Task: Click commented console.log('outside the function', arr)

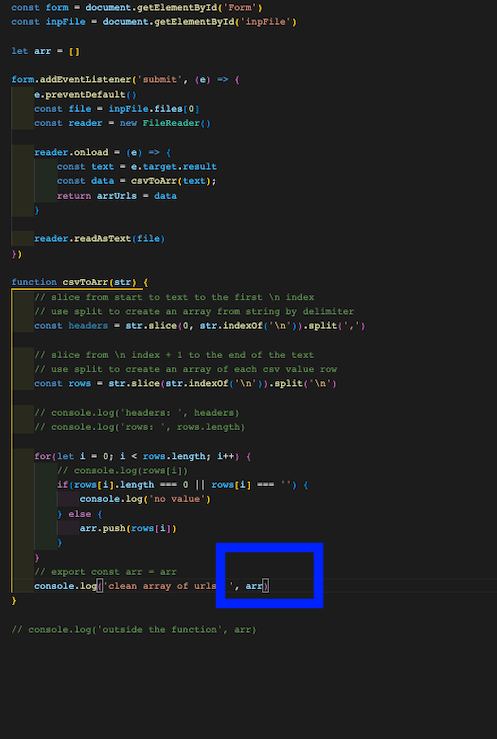Action: pyautogui.click(x=134, y=630)
